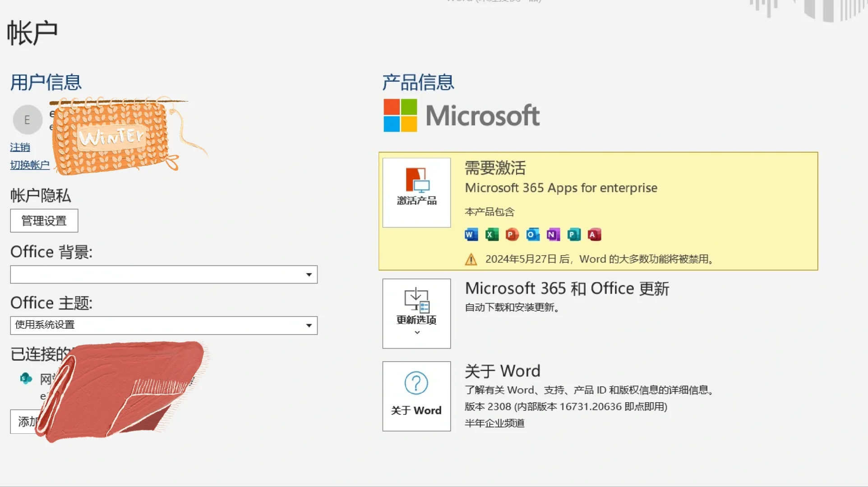The height and width of the screenshot is (487, 868).
Task: Select the OneNote icon in product list
Action: click(552, 234)
